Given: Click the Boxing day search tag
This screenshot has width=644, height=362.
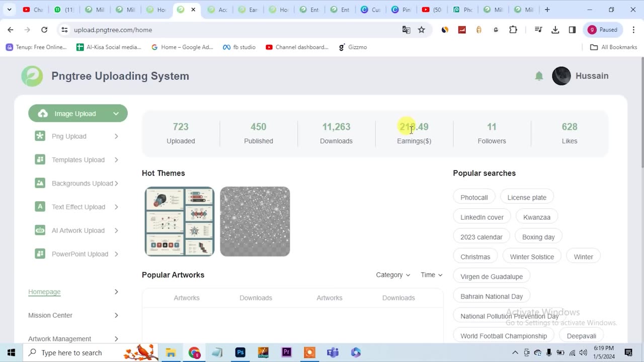Looking at the screenshot, I should coord(538,237).
